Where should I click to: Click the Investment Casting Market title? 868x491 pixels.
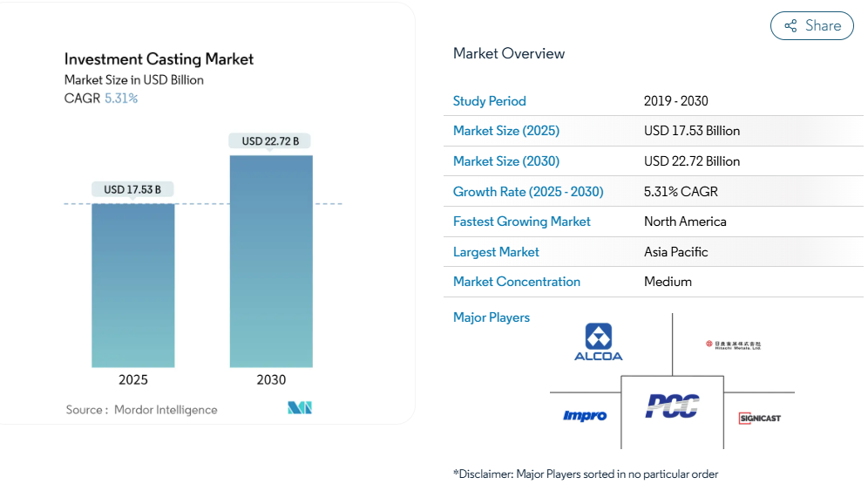coord(159,59)
